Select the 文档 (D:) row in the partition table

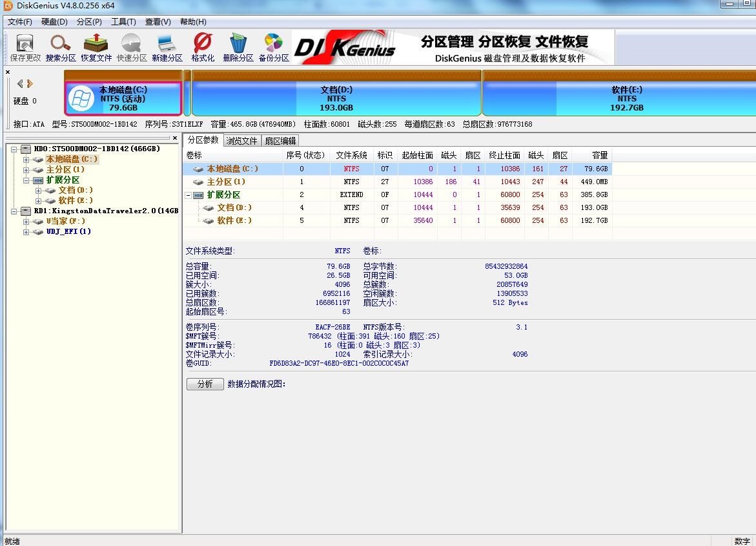coord(397,207)
